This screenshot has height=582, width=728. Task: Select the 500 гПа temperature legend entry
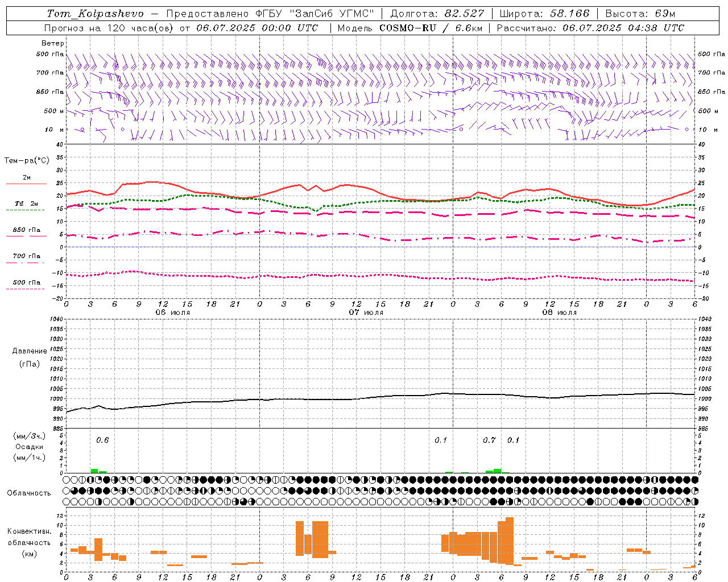pos(27,282)
